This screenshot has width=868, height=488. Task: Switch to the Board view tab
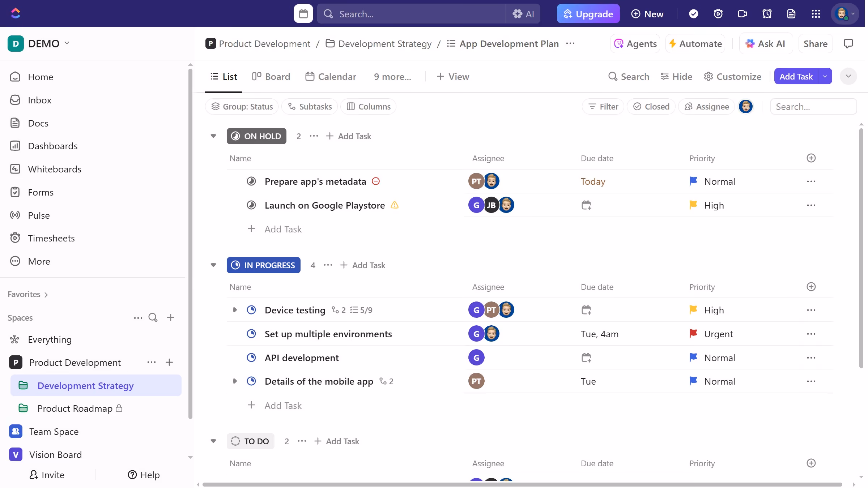pos(271,77)
